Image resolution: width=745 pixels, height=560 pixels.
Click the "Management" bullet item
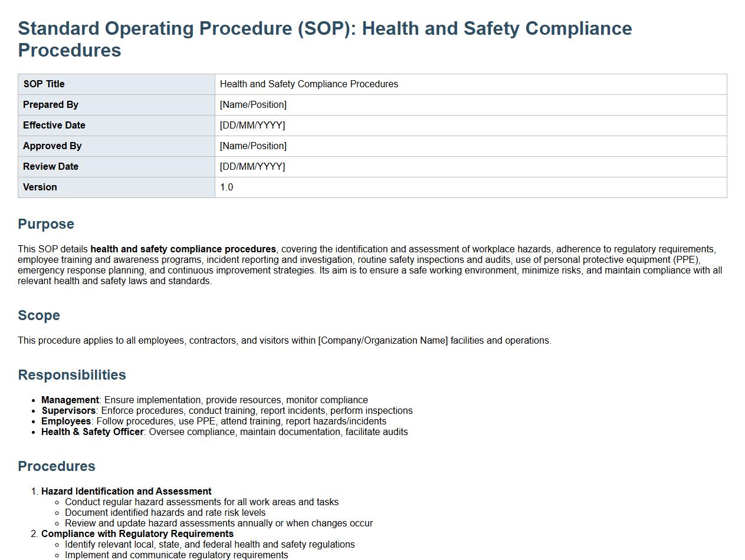tap(70, 400)
